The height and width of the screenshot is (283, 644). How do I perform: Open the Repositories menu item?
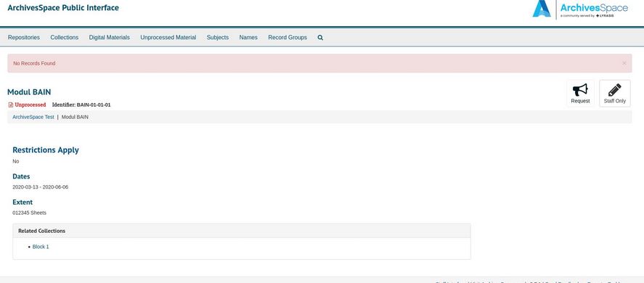coord(24,38)
